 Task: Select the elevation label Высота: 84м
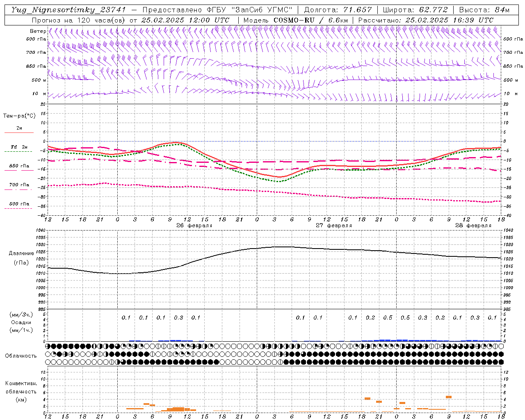coord(484,10)
